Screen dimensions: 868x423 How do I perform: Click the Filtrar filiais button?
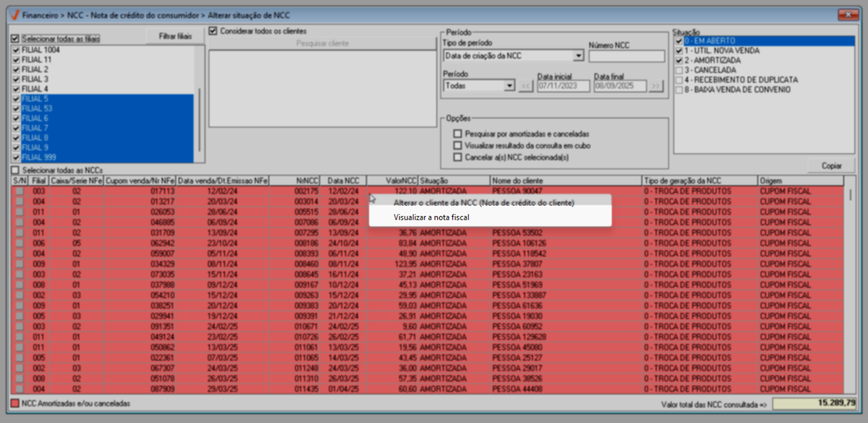(x=175, y=36)
